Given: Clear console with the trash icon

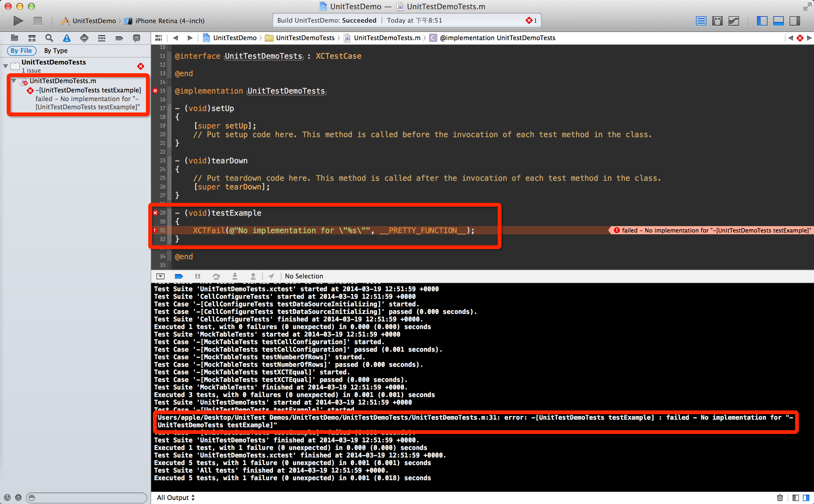Looking at the screenshot, I should pos(780,498).
